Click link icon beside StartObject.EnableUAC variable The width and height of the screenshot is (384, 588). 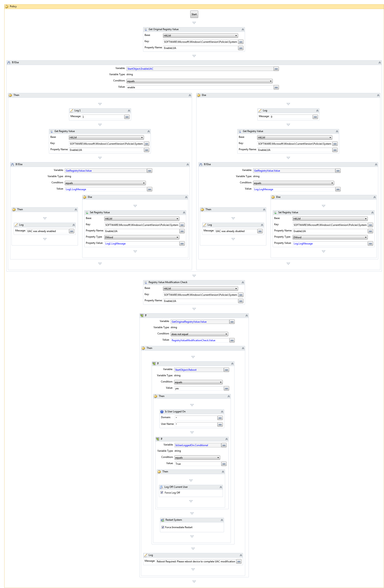point(276,69)
